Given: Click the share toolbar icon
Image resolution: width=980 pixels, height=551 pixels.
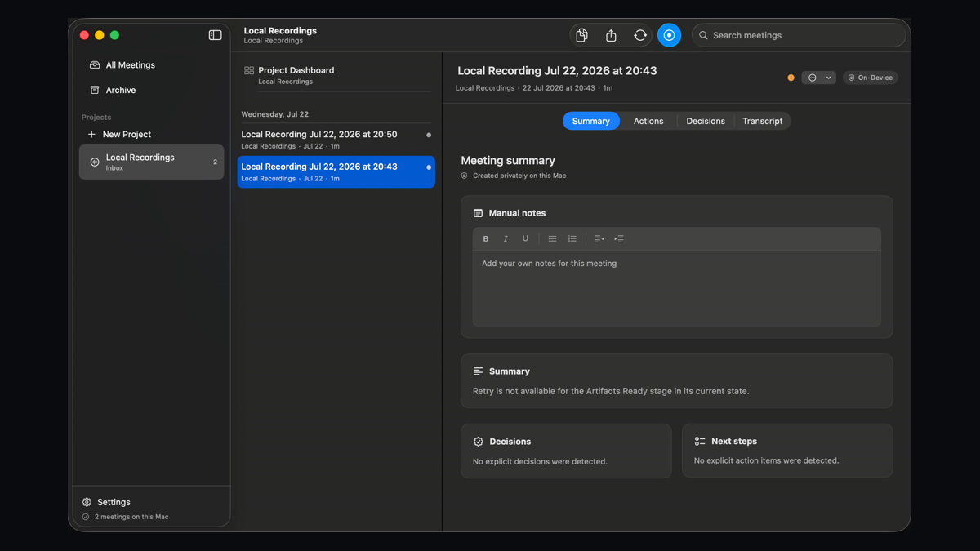Looking at the screenshot, I should click(611, 35).
